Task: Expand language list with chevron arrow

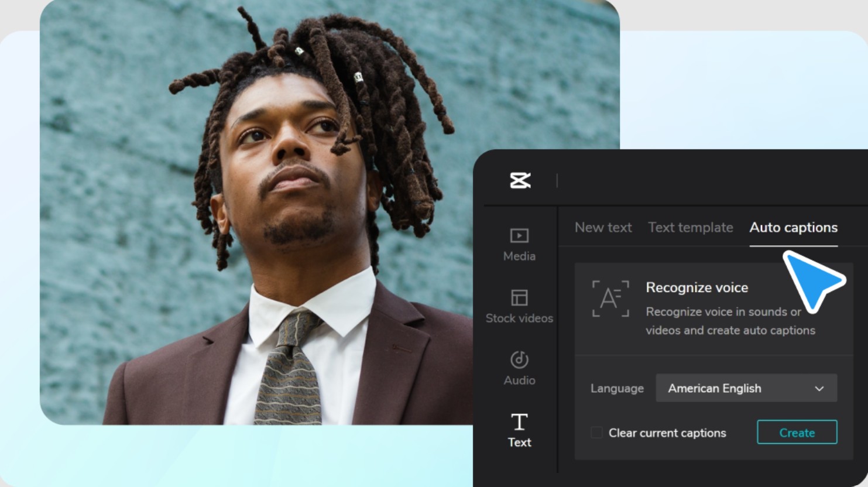Action: click(x=819, y=389)
